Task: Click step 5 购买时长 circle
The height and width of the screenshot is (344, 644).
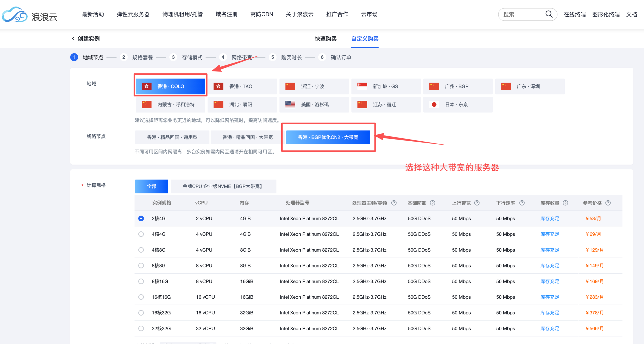Action: tap(272, 57)
